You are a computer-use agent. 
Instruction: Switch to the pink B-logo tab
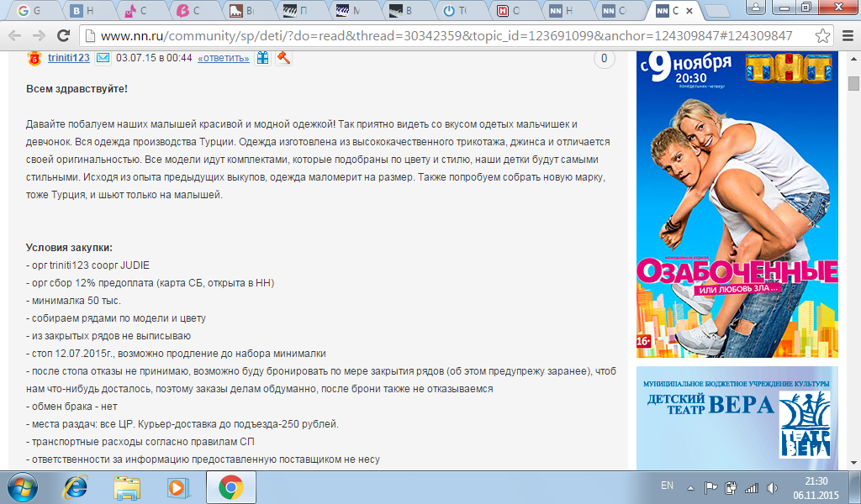point(197,10)
